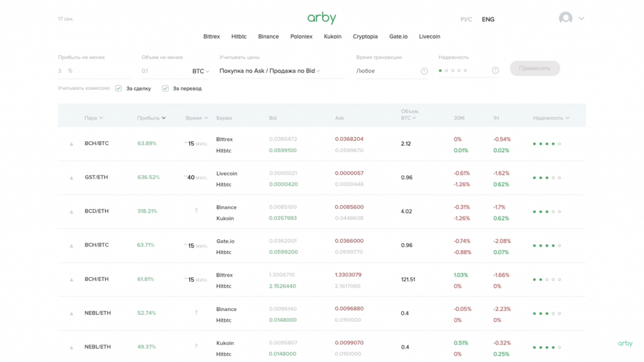Select the Poloniex exchange tab
The image size is (644, 362).
coord(301,36)
